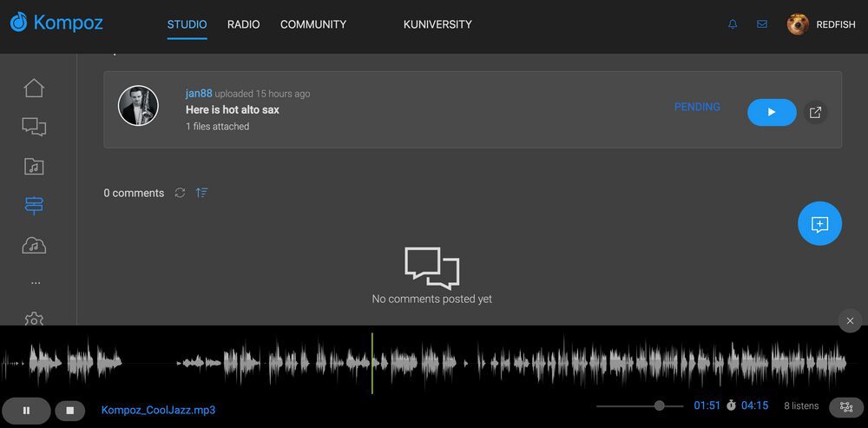Pause the playing track

[26, 410]
